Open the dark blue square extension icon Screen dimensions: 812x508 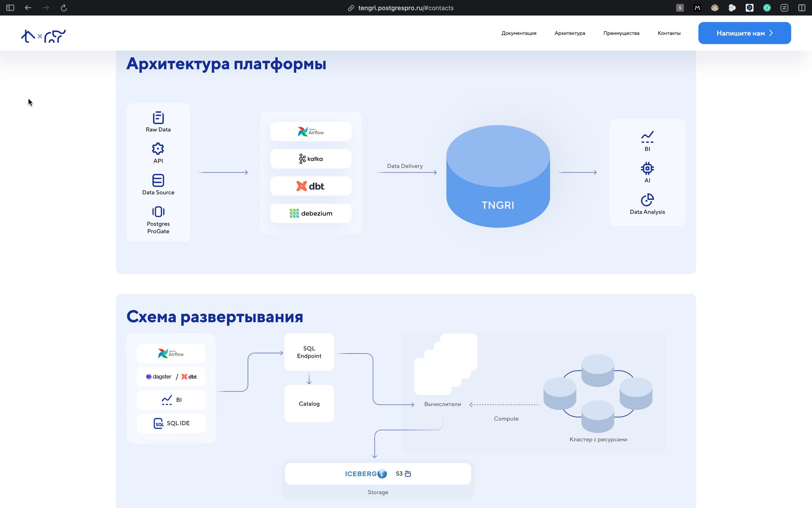[x=750, y=8]
